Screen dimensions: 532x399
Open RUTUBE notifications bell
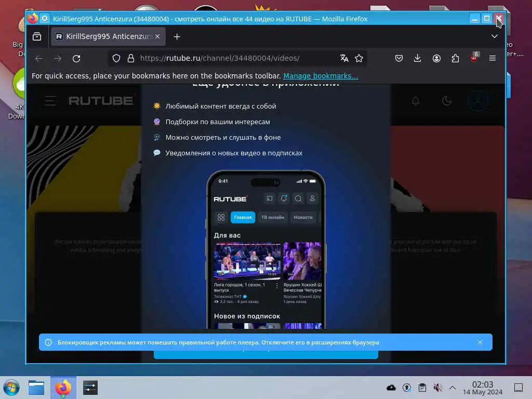(x=416, y=101)
